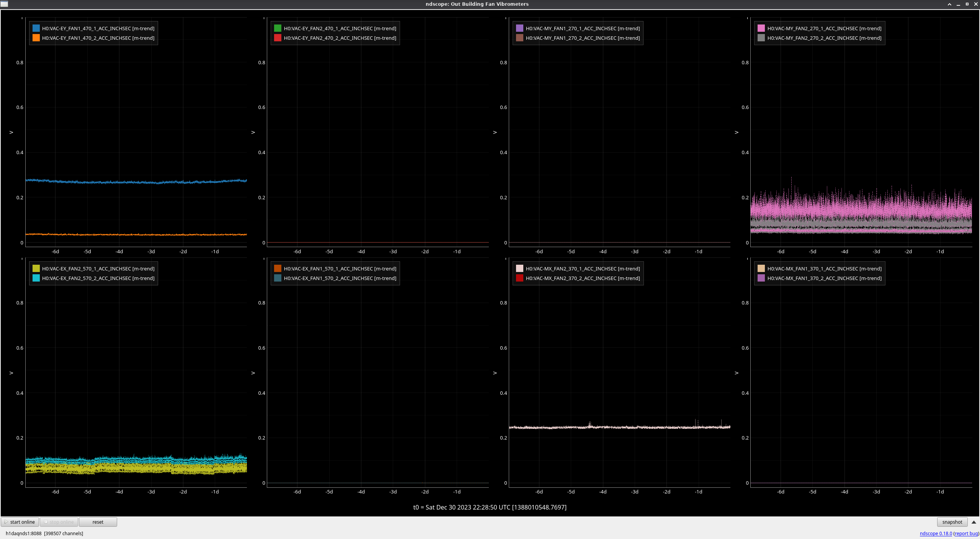This screenshot has height=539, width=980.
Task: Click the green EY_FAN2_470_1 legend swatch
Action: (278, 28)
